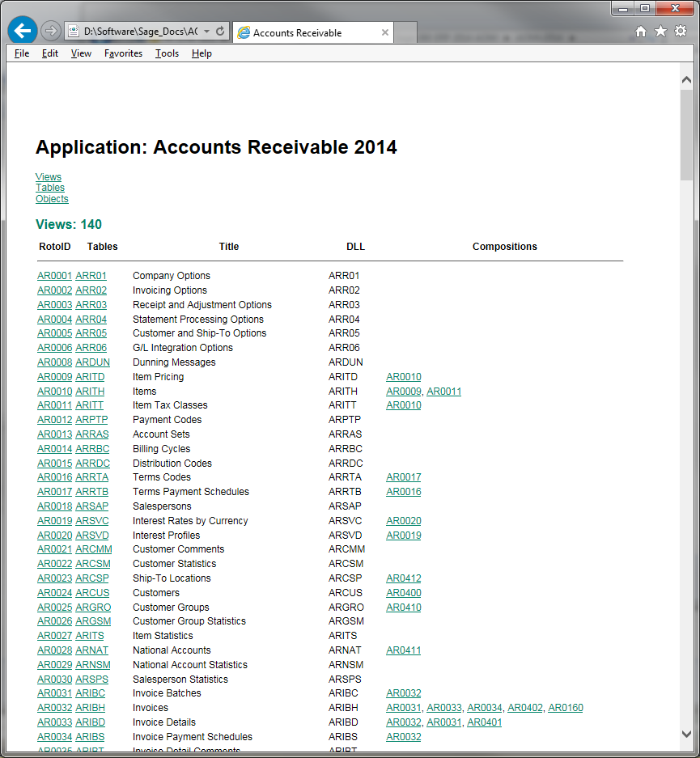Click the 'Customer Statistics' title text
Viewport: 700px width, 758px height.
[x=175, y=564]
